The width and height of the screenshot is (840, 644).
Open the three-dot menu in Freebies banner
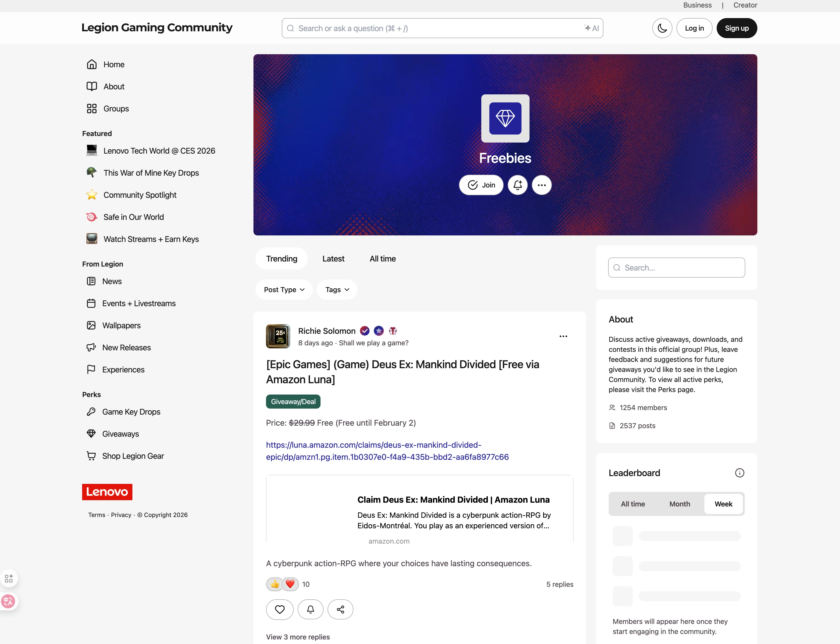[x=541, y=185]
